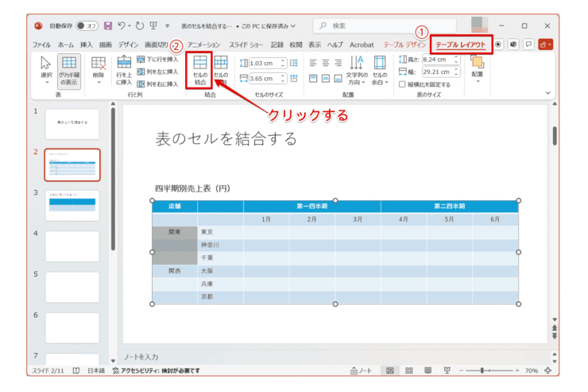Viewport: 588px width, 392px height.
Task: Center cell text vertically
Action: [x=326, y=79]
